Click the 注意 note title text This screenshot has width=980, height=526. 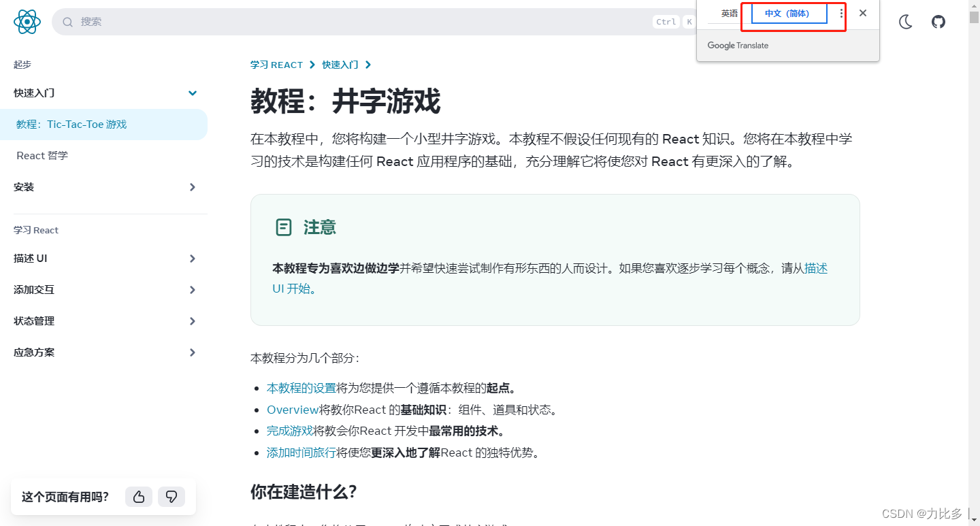[x=320, y=227]
